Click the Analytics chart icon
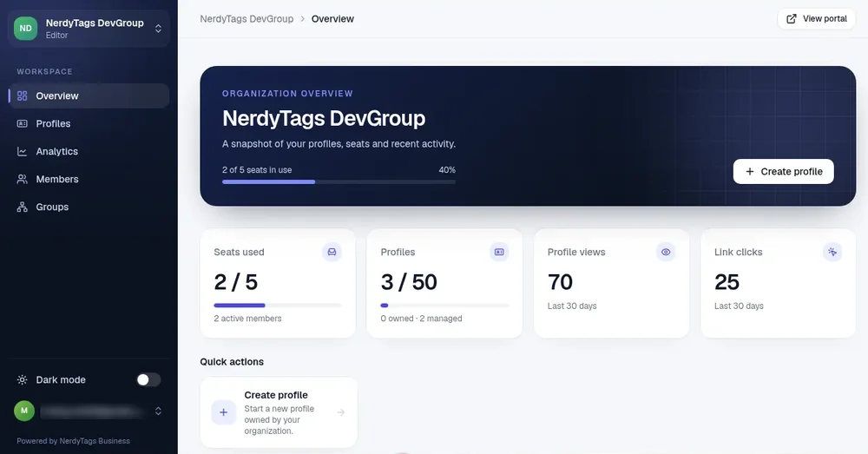The height and width of the screenshot is (454, 868). click(23, 151)
